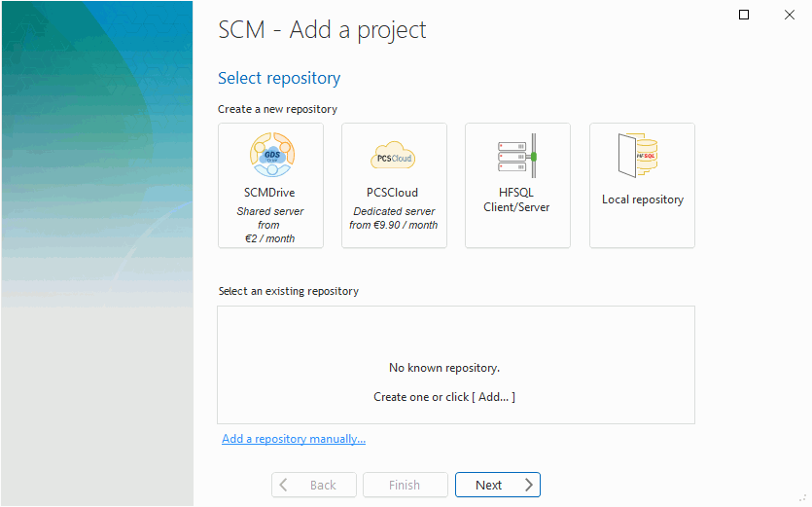Open Add a repository manually link

(294, 439)
